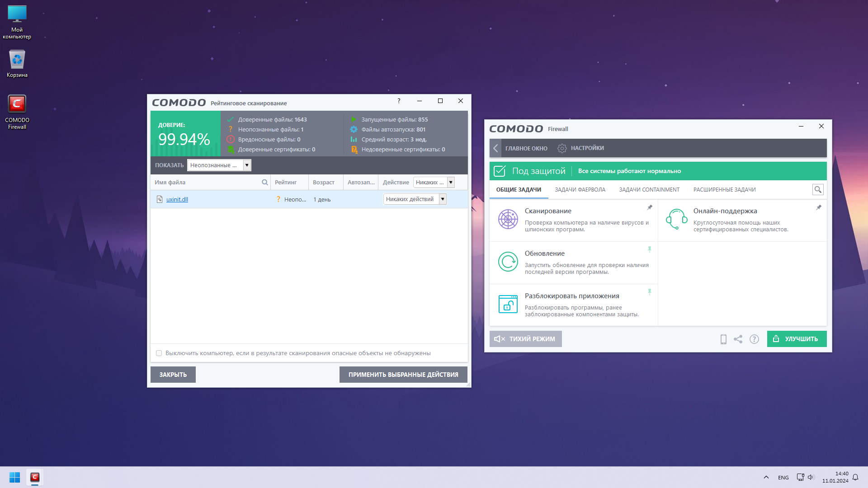Click the search magnifier icon in tasks tab bar
This screenshot has width=868, height=488.
point(817,190)
